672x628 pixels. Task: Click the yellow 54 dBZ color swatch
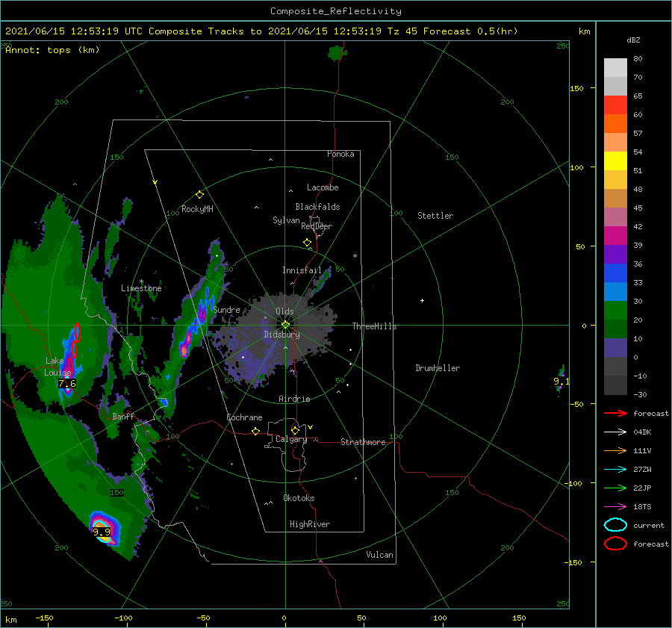pos(615,161)
